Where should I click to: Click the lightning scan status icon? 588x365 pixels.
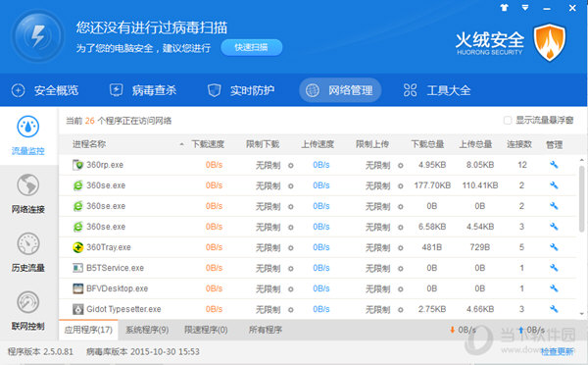[x=37, y=36]
